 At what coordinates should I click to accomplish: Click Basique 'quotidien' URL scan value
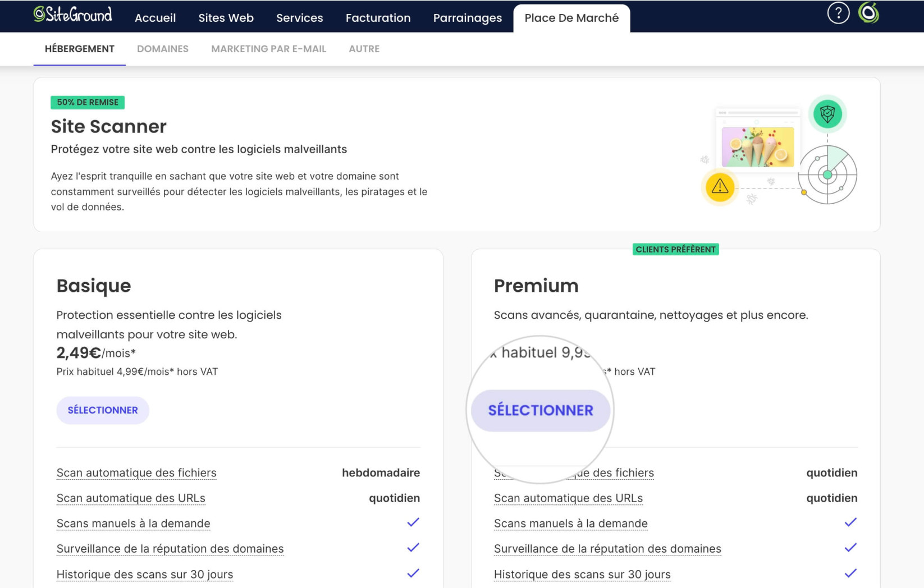click(x=394, y=498)
